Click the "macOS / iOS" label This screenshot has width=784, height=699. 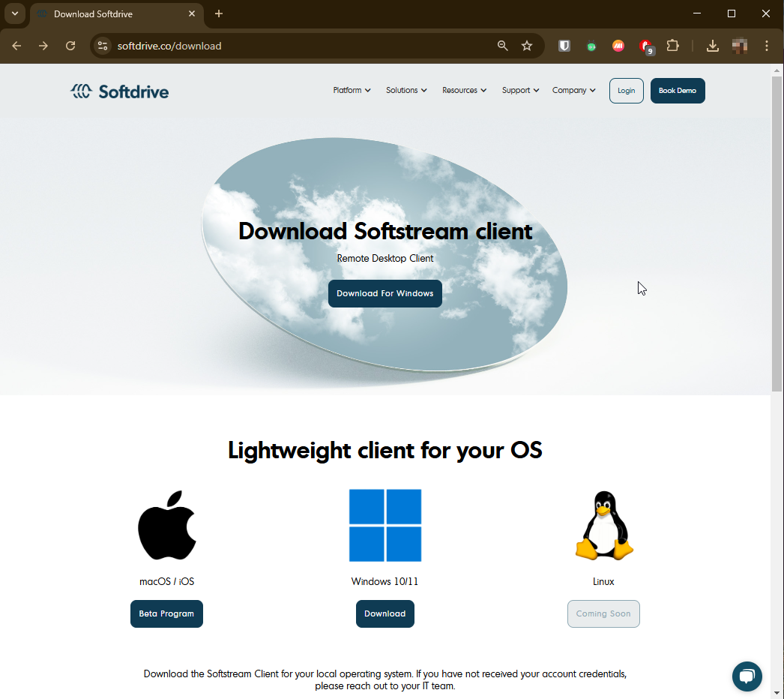(166, 581)
